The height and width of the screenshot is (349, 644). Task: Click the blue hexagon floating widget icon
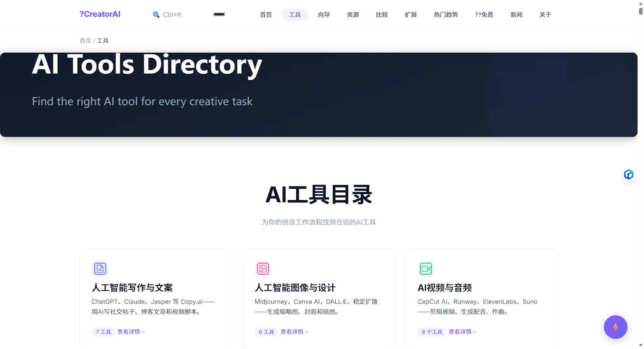click(629, 174)
